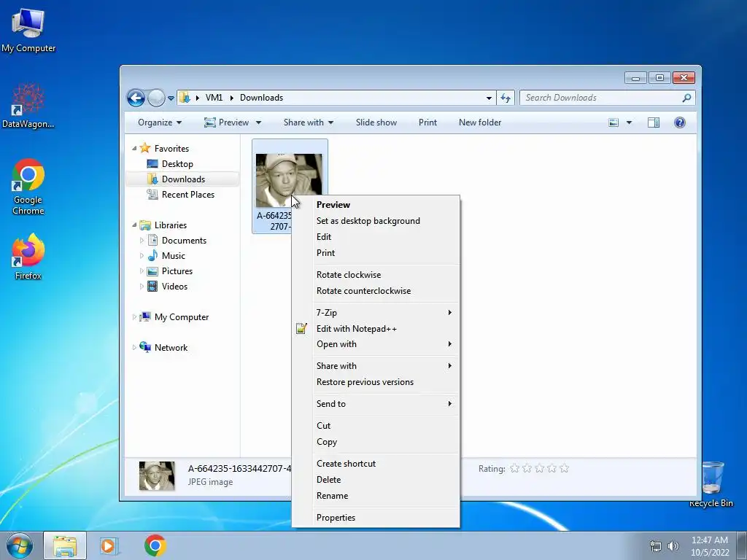Choose Set as desktop background
The height and width of the screenshot is (560, 747).
tap(376, 221)
